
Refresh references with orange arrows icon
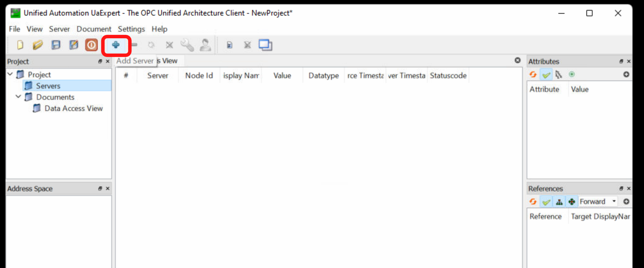533,202
